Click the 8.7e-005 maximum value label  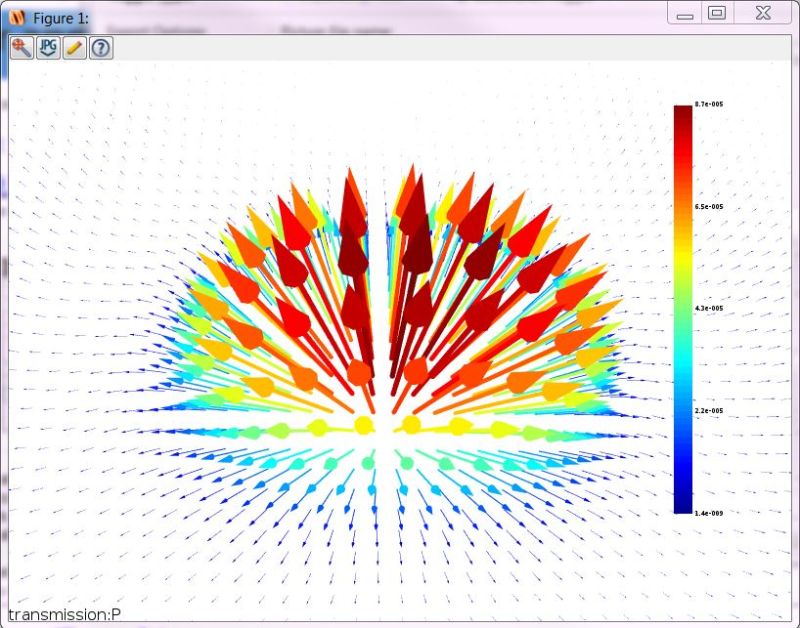(x=712, y=103)
